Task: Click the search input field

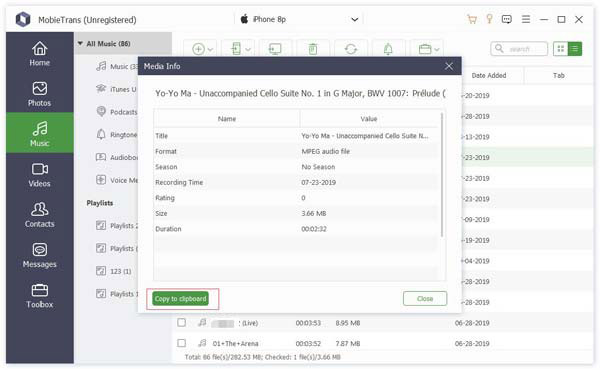Action: (519, 49)
